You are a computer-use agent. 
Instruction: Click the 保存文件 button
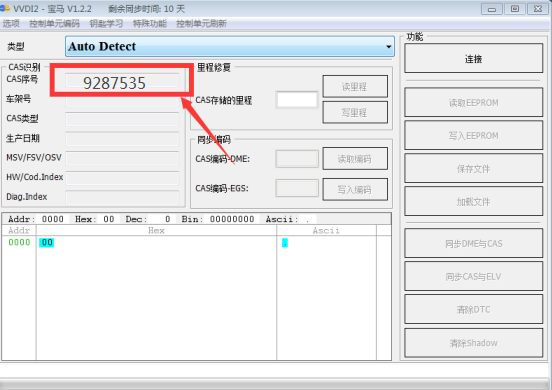click(x=473, y=169)
